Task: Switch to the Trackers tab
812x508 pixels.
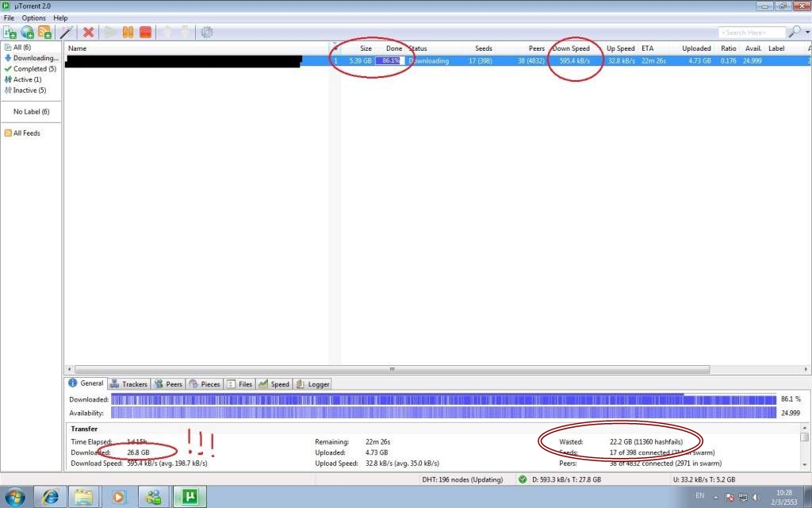Action: [x=129, y=384]
